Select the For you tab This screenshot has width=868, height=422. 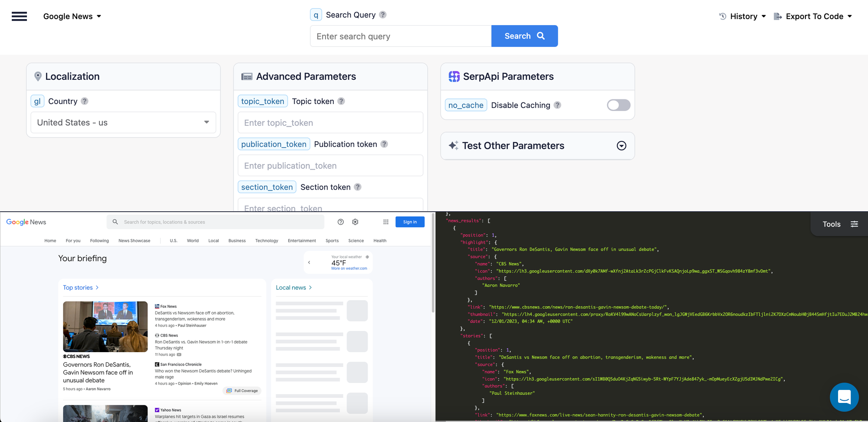coord(73,241)
